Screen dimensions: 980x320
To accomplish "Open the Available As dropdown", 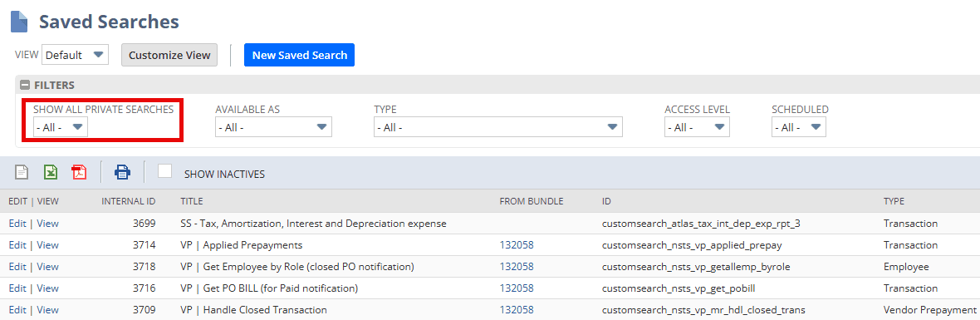I will click(x=274, y=127).
